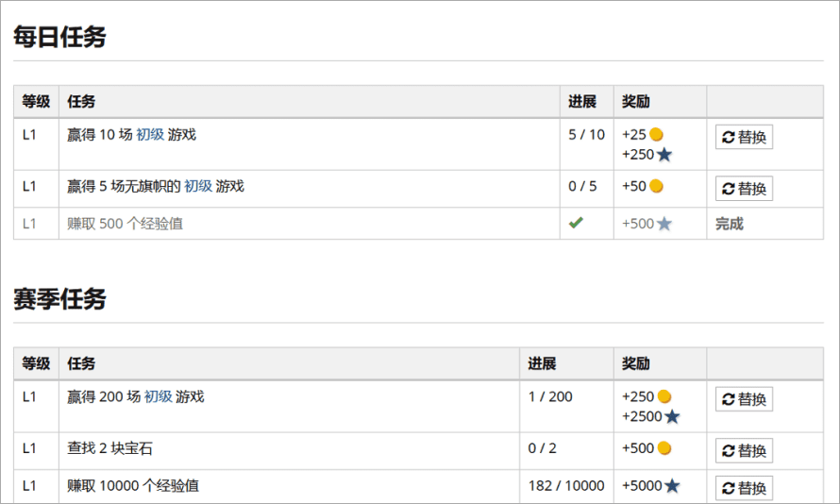The image size is (840, 504).
Task: Click the gold coin icon beside +250 season reward
Action: pos(664,396)
